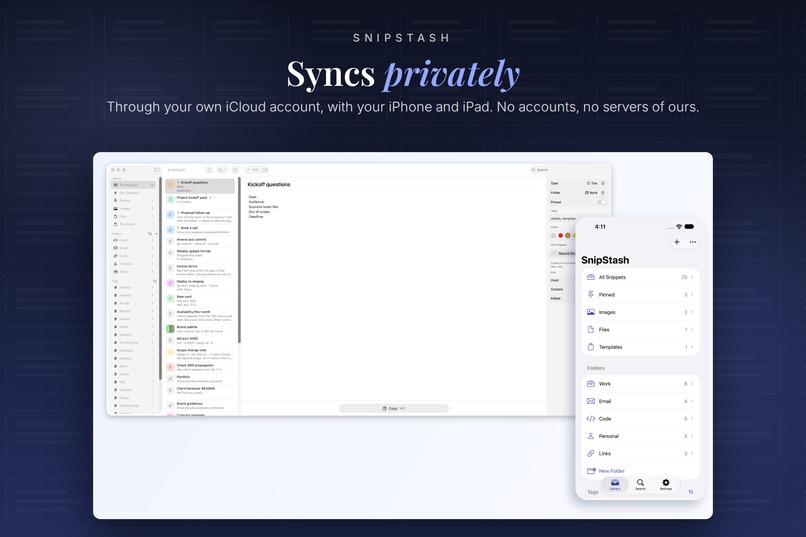The width and height of the screenshot is (806, 537).
Task: Select the Code folder in Mac sidebar
Action: pos(133,240)
